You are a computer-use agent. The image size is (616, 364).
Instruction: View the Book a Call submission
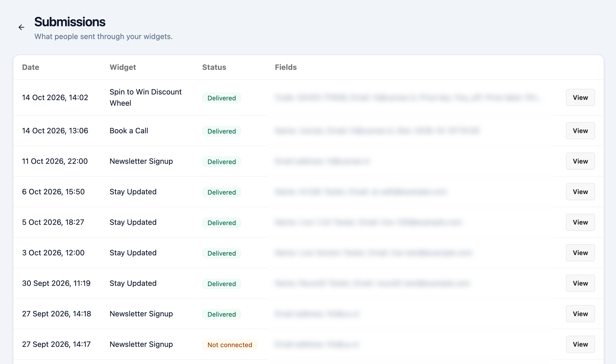[580, 131]
